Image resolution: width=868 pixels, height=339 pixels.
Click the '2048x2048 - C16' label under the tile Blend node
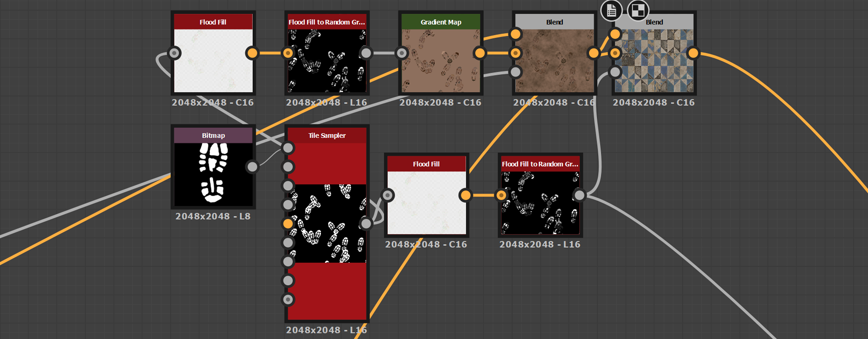[x=654, y=103]
